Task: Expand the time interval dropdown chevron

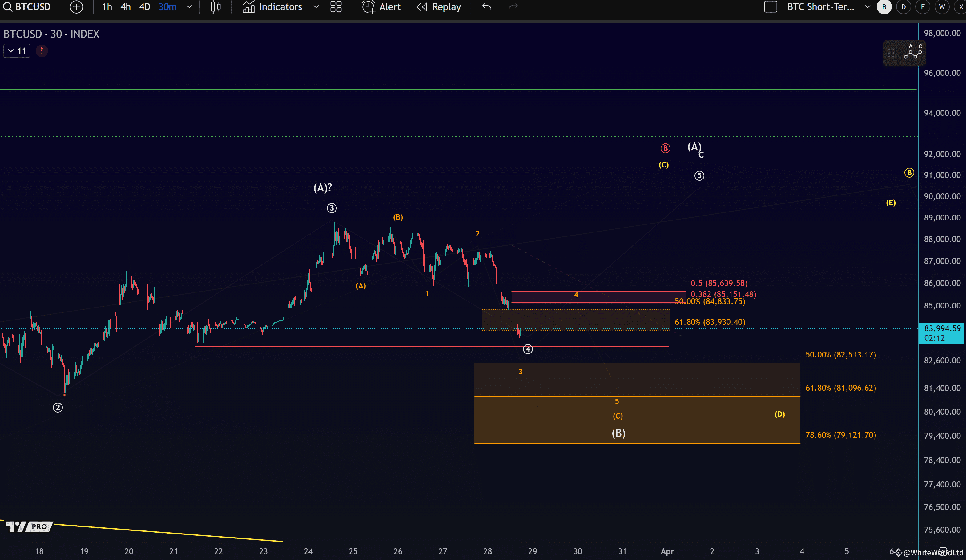Action: coord(189,7)
